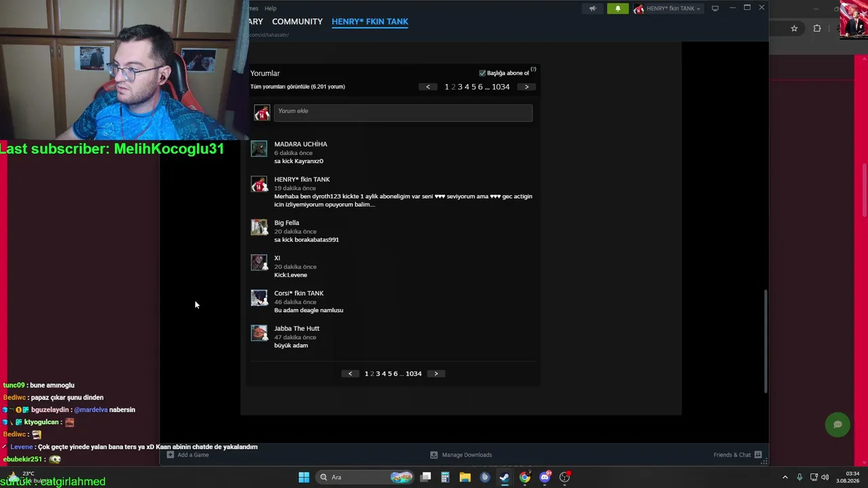
Task: Open Jabba The Hutt profile link
Action: click(296, 329)
